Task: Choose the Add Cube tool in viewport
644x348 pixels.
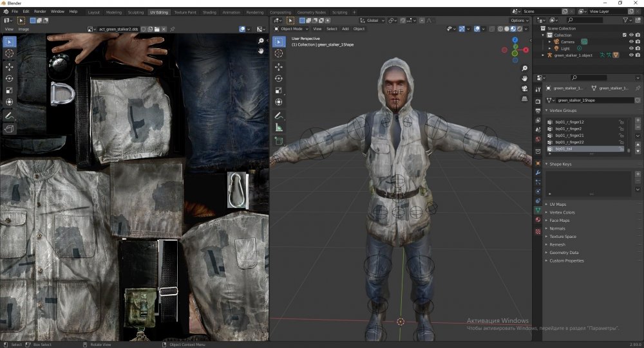Action: [278, 141]
